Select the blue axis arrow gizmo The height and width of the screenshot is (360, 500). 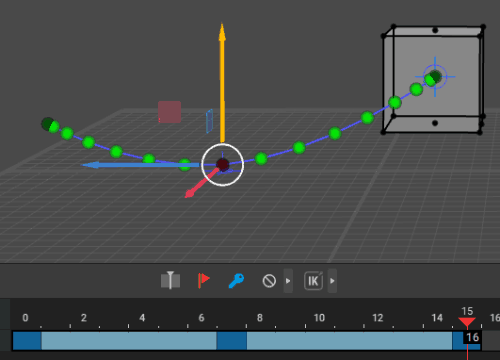pos(140,165)
